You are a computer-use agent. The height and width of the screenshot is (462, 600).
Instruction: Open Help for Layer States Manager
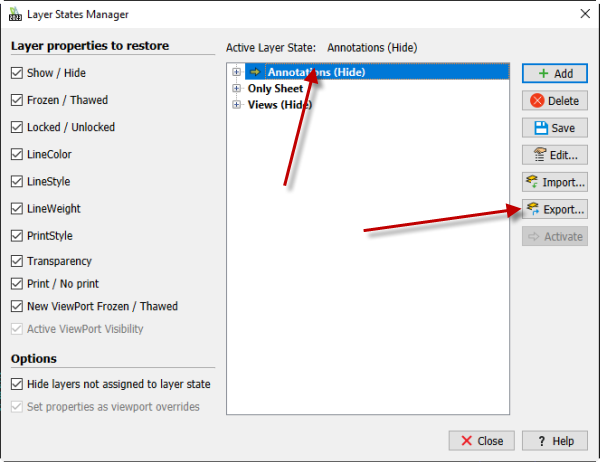click(555, 441)
